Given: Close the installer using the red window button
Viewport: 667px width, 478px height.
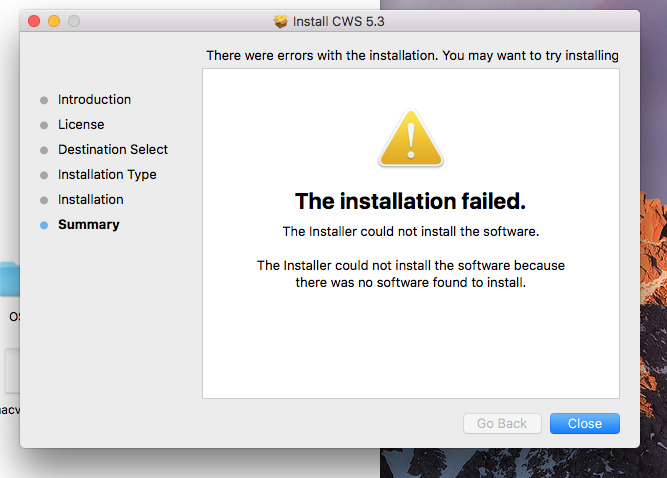Looking at the screenshot, I should (x=34, y=21).
